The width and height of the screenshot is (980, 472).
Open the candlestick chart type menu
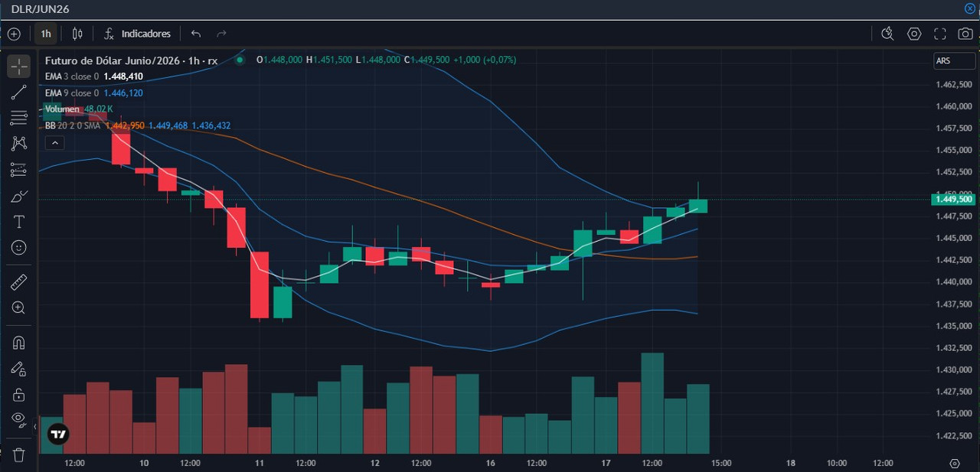tap(77, 34)
